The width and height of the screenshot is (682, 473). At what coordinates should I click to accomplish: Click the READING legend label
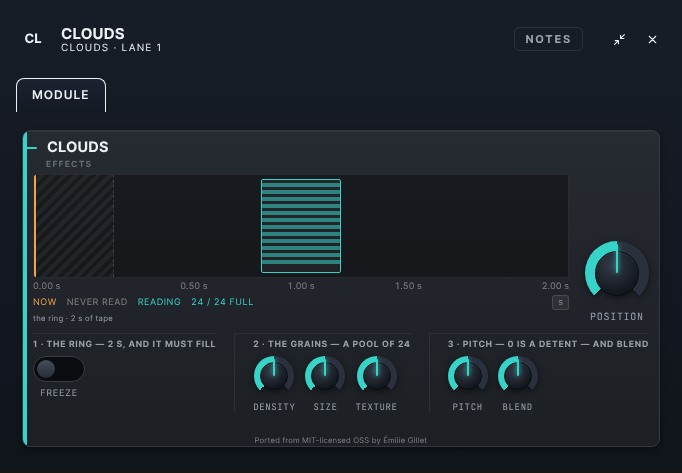click(x=159, y=302)
